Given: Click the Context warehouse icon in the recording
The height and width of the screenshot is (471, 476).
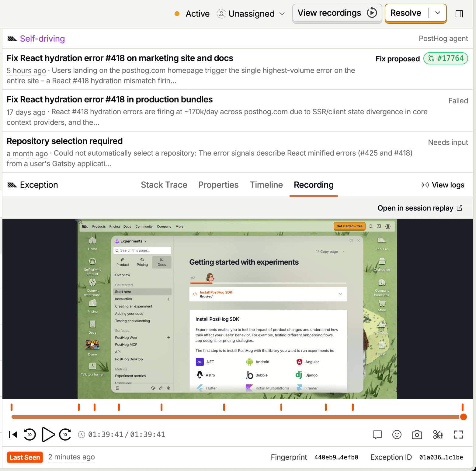Looking at the screenshot, I should (x=92, y=287).
